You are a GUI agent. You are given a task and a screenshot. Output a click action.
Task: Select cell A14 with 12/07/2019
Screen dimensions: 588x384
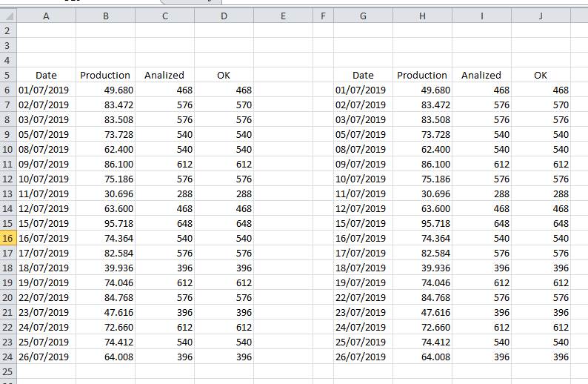click(46, 208)
